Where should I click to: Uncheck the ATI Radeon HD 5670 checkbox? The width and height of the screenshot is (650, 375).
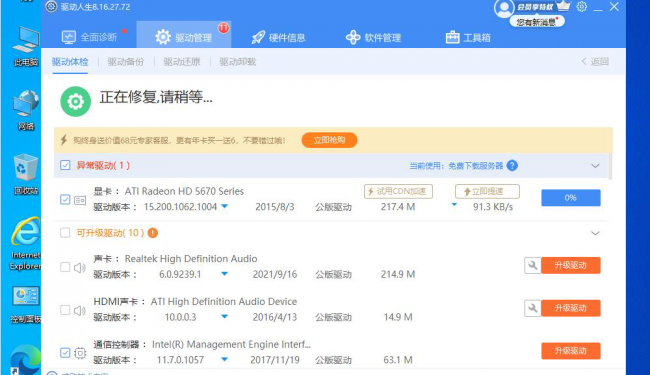pos(65,199)
